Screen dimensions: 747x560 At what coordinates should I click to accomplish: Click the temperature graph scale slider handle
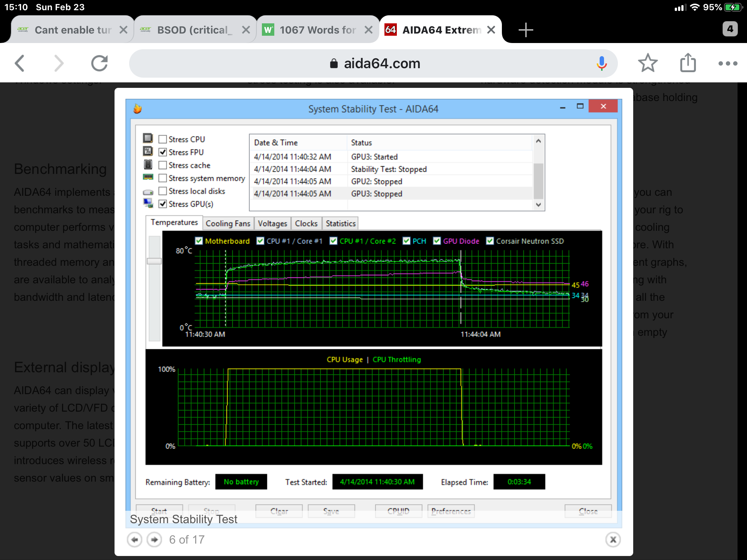[154, 261]
